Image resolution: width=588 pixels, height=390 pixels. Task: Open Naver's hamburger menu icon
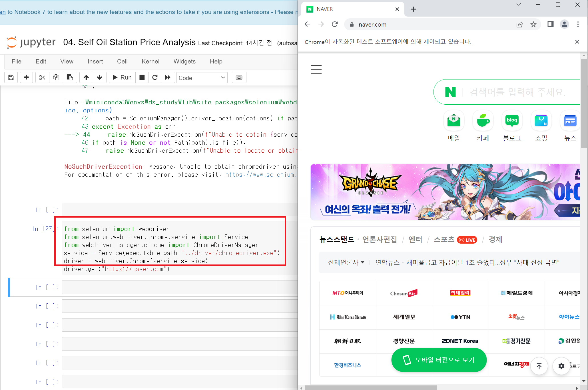coord(316,69)
